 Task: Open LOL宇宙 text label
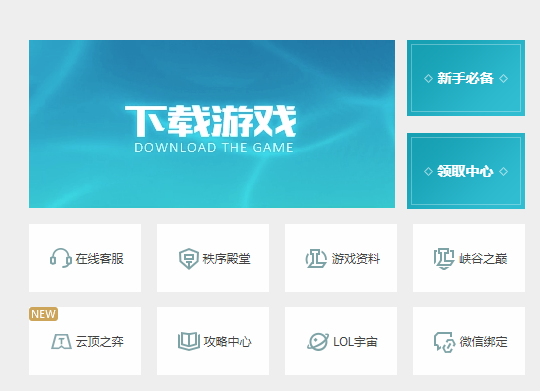(x=355, y=342)
